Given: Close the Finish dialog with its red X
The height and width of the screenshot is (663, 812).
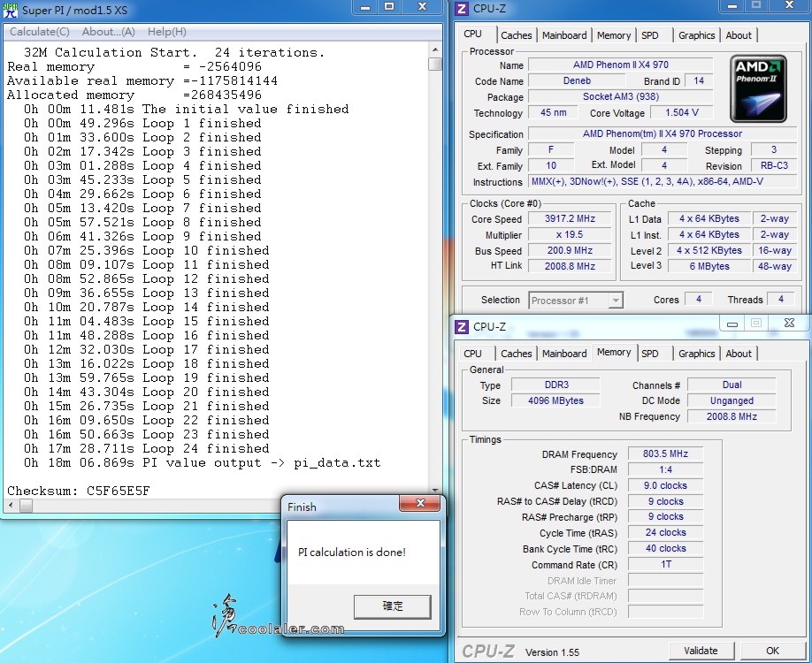Looking at the screenshot, I should 420,503.
